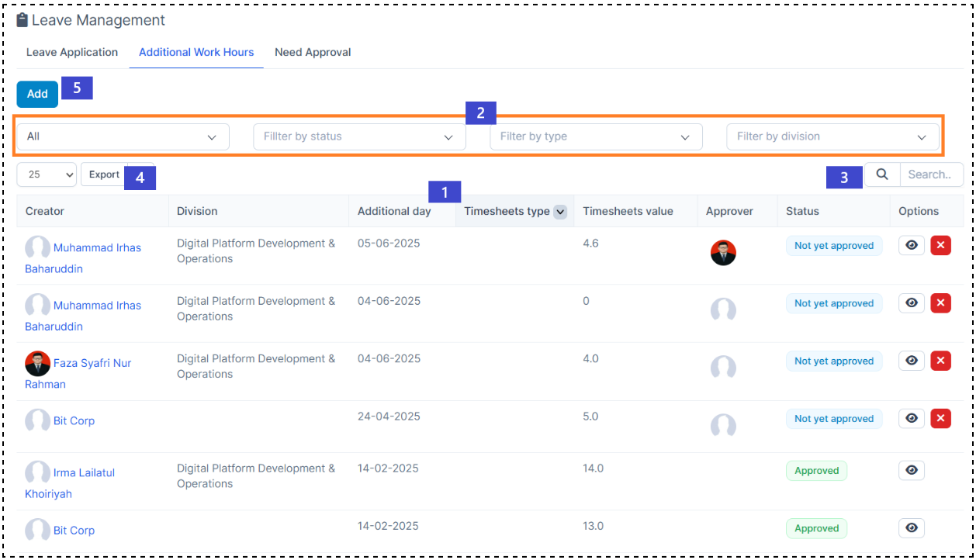Delete the 04-06-2025 Muhammad Irhas entry
The width and height of the screenshot is (976, 560).
940,303
